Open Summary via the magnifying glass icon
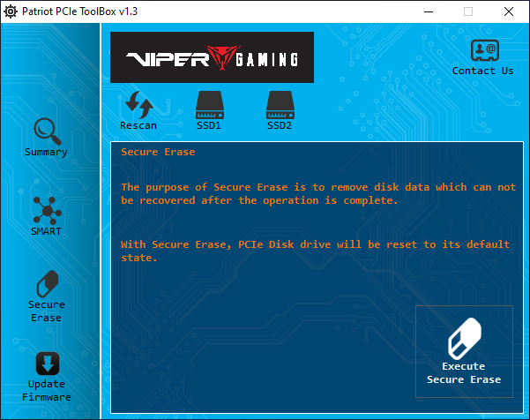The width and height of the screenshot is (530, 420). click(46, 131)
